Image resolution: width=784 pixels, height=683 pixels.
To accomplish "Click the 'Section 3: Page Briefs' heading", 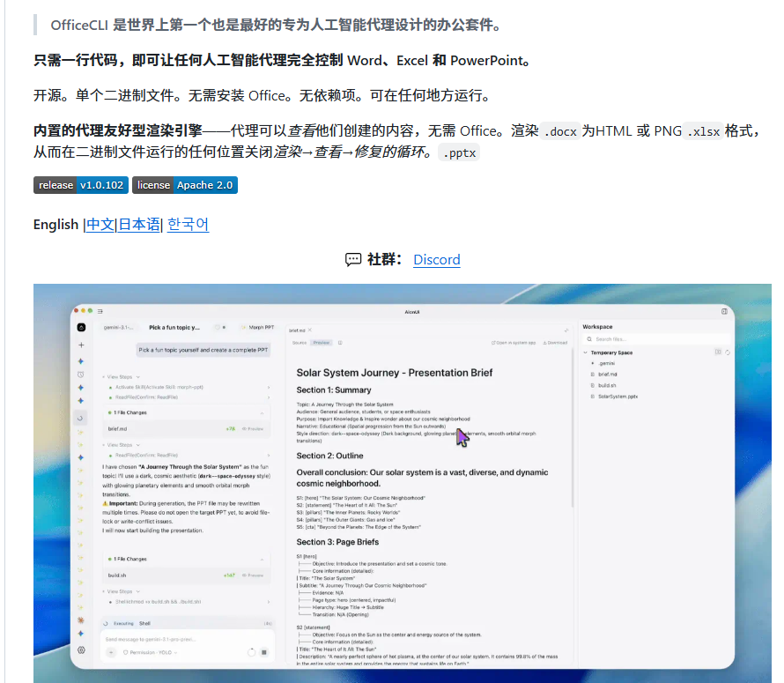I will [337, 542].
